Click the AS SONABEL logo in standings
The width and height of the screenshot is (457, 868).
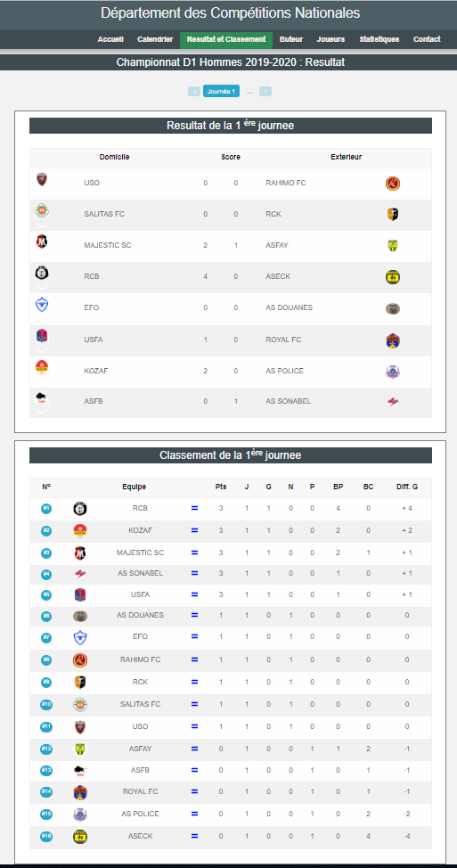pyautogui.click(x=80, y=574)
